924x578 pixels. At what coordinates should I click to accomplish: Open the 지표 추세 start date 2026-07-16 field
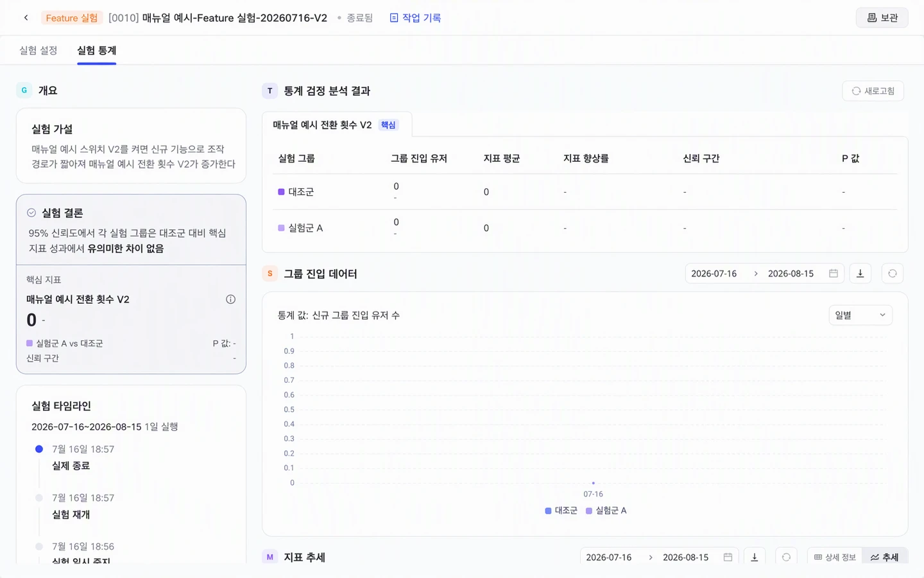pos(609,557)
